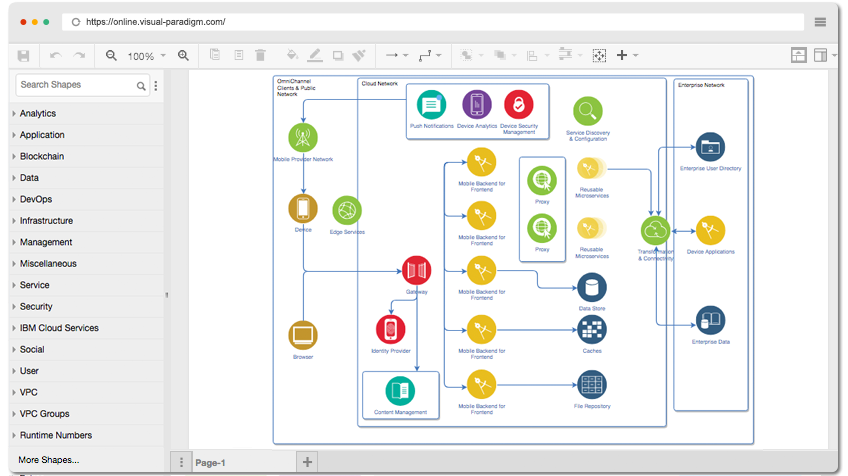
Task: Select the red Gateway node icon
Action: (416, 270)
